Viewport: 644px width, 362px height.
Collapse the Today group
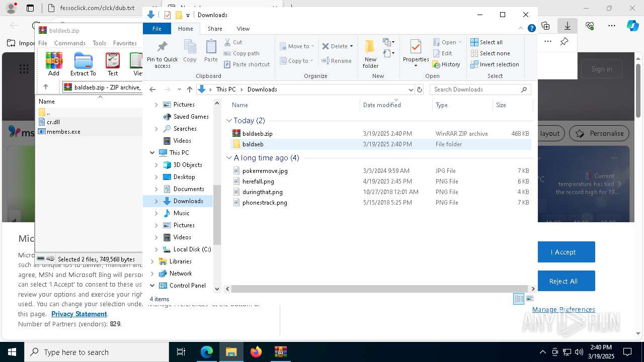[229, 121]
